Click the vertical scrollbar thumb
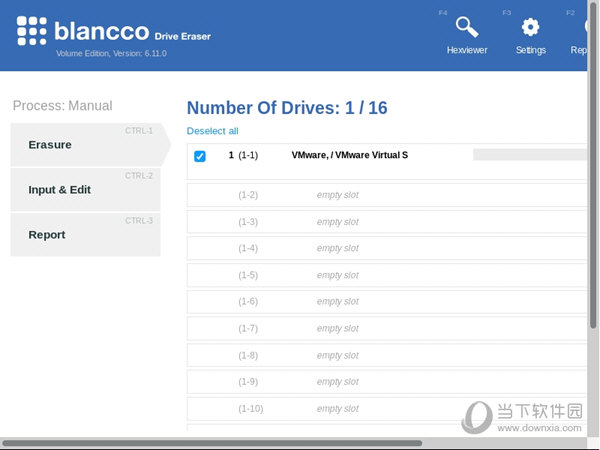The width and height of the screenshot is (600, 450). [593, 165]
